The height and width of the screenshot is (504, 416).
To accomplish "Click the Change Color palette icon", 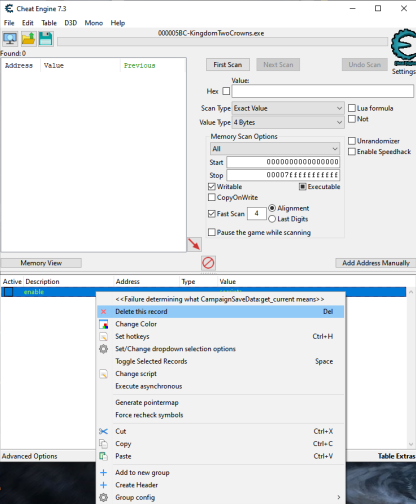I will 103,324.
